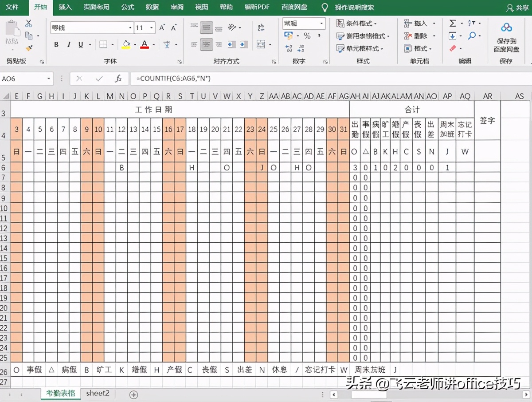Open Find and Select magnifier
The width and height of the screenshot is (532, 402).
472,36
